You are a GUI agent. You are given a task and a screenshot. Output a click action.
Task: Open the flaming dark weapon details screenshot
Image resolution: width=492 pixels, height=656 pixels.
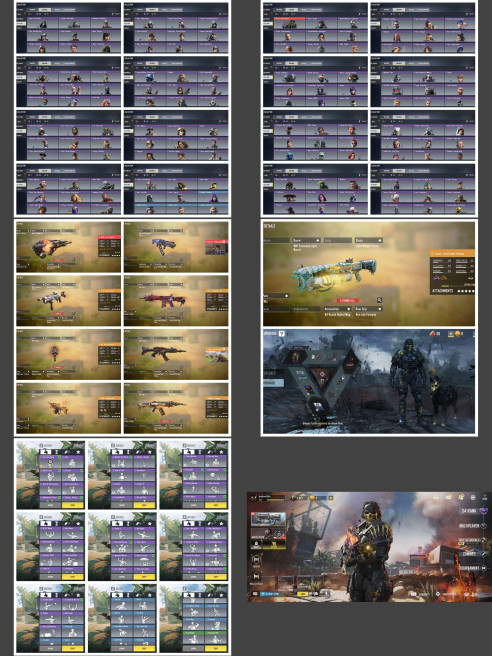69,247
